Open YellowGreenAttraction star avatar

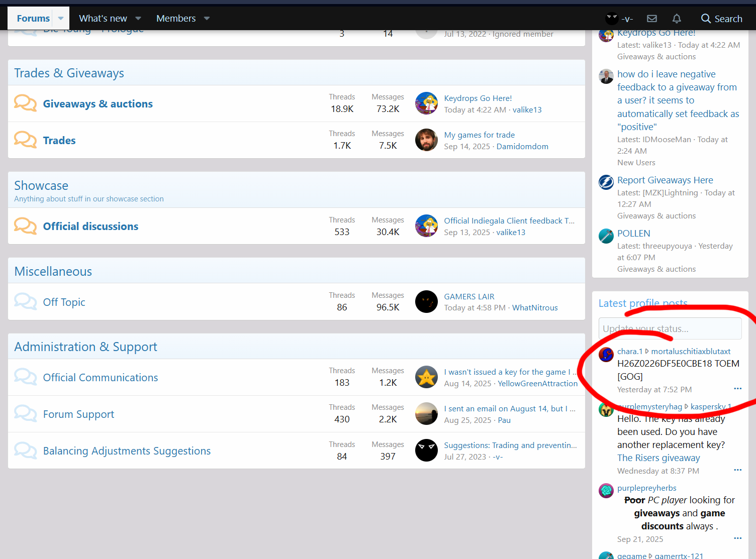click(x=426, y=377)
